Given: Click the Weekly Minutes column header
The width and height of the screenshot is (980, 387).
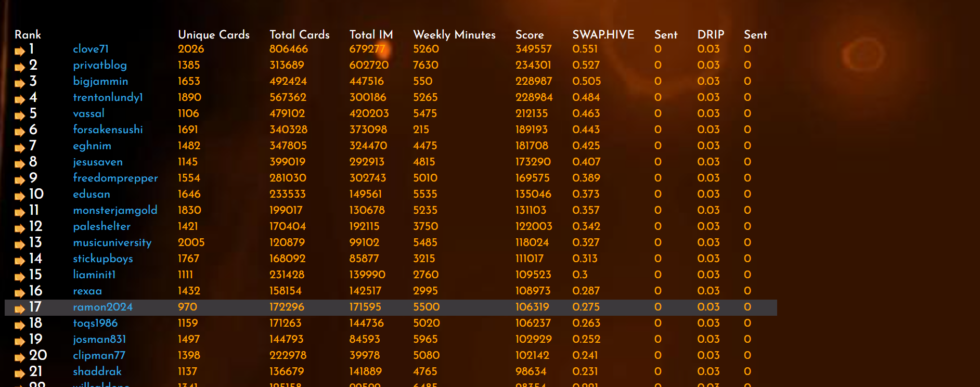Looking at the screenshot, I should 454,35.
